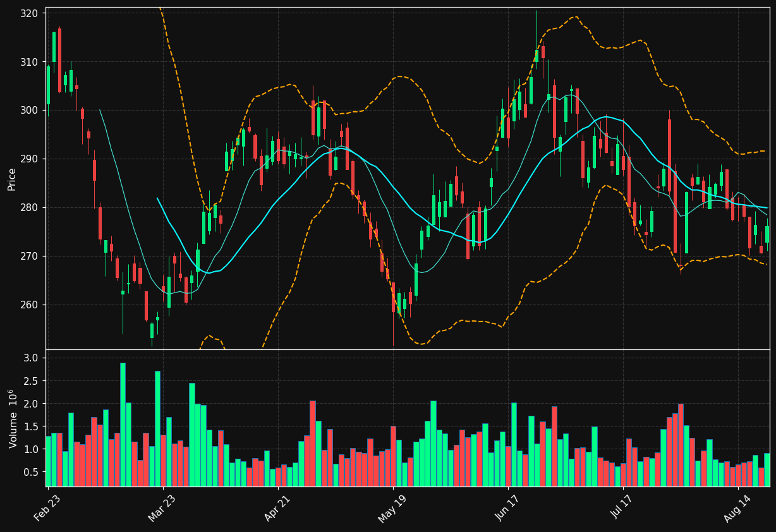Click the Apr 21 date label
This screenshot has height=532, width=776.
click(278, 507)
